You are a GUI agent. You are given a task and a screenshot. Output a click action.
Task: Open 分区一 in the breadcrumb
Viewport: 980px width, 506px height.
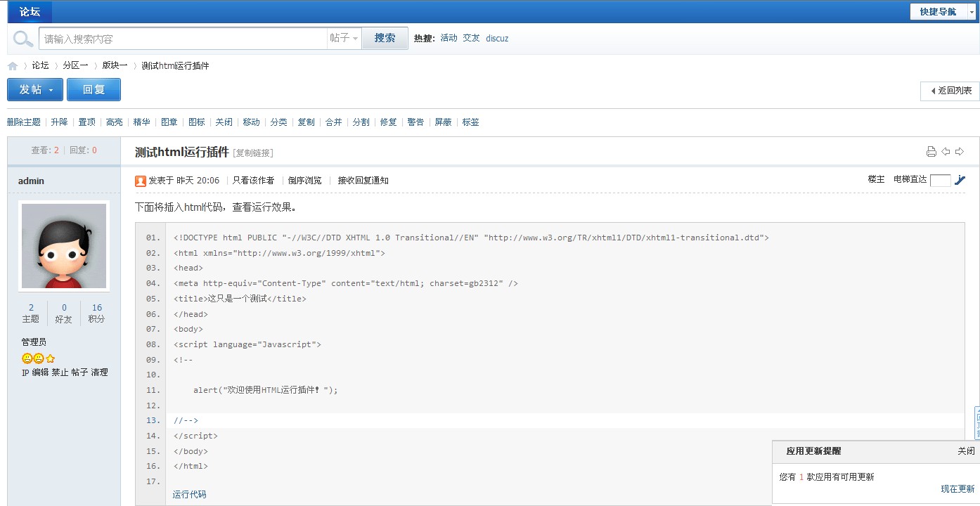point(75,65)
